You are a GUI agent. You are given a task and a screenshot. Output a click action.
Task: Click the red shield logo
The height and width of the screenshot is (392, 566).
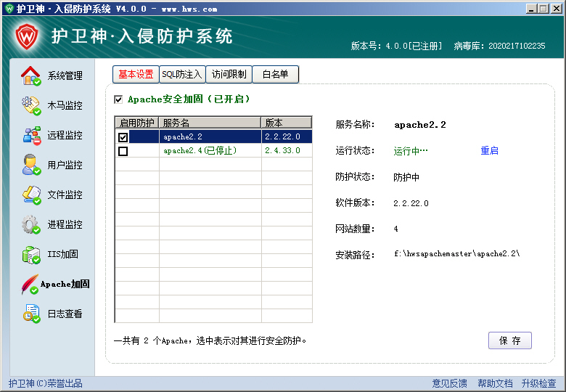click(27, 36)
